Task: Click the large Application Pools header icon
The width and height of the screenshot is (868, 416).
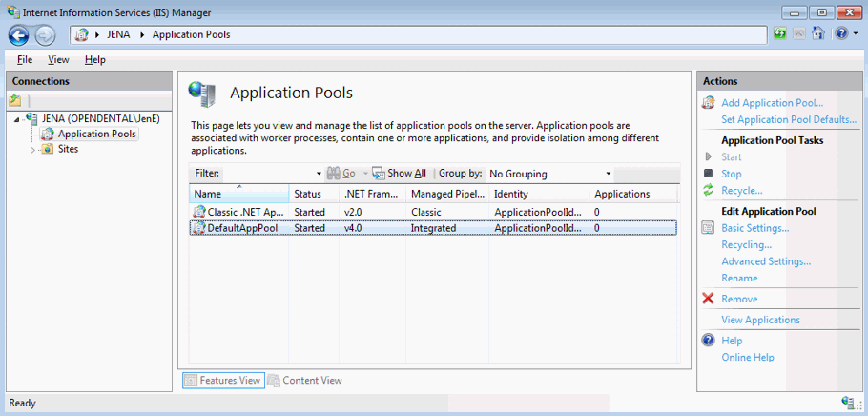Action: click(x=202, y=94)
